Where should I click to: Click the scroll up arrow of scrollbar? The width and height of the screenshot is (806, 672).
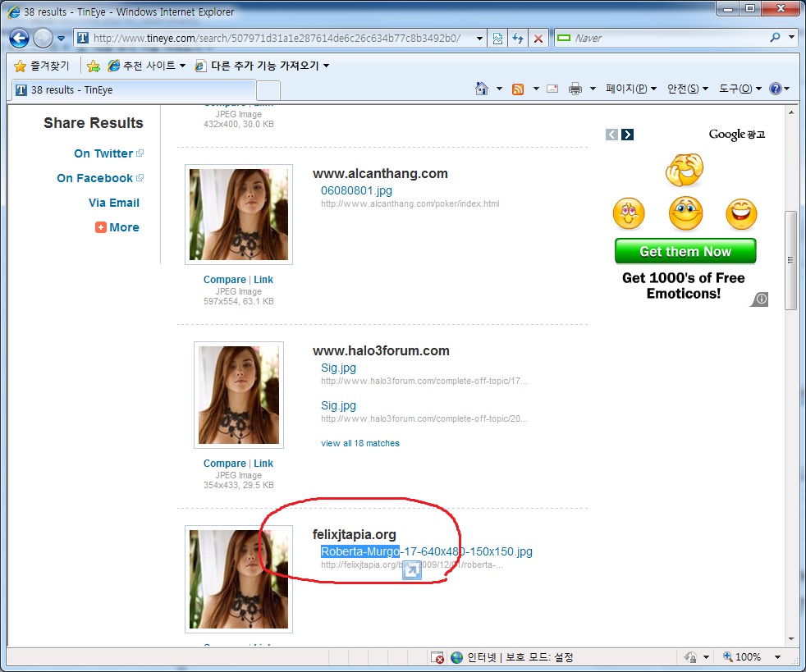click(791, 112)
